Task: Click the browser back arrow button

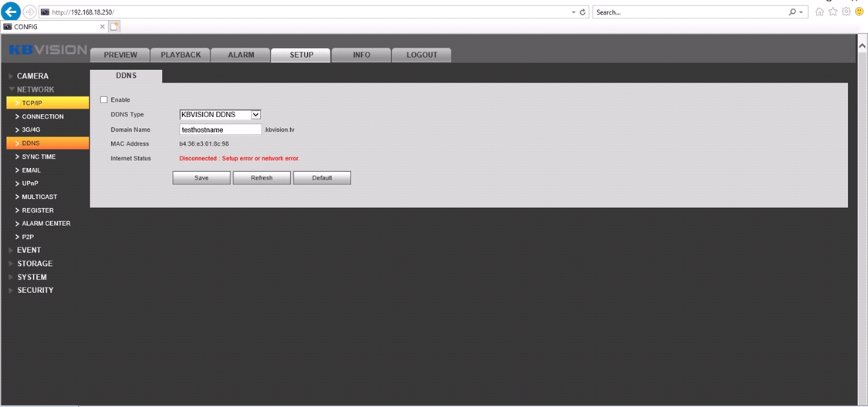Action: click(11, 12)
